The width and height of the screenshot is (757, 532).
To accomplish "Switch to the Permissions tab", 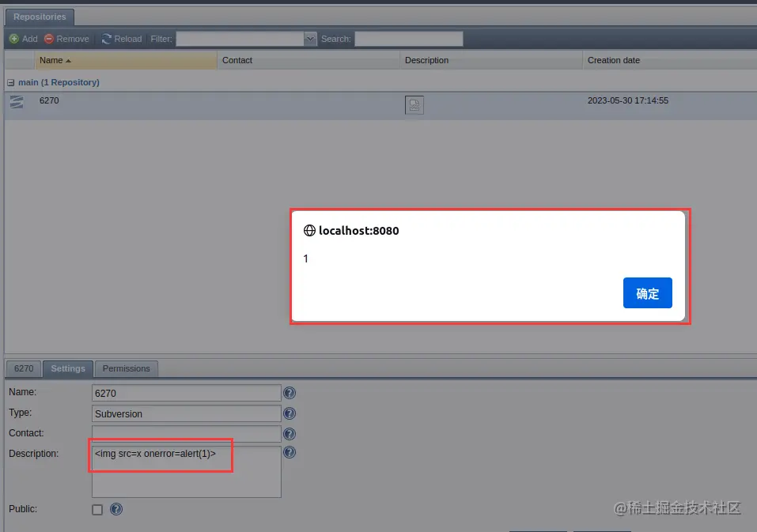I will [x=127, y=368].
